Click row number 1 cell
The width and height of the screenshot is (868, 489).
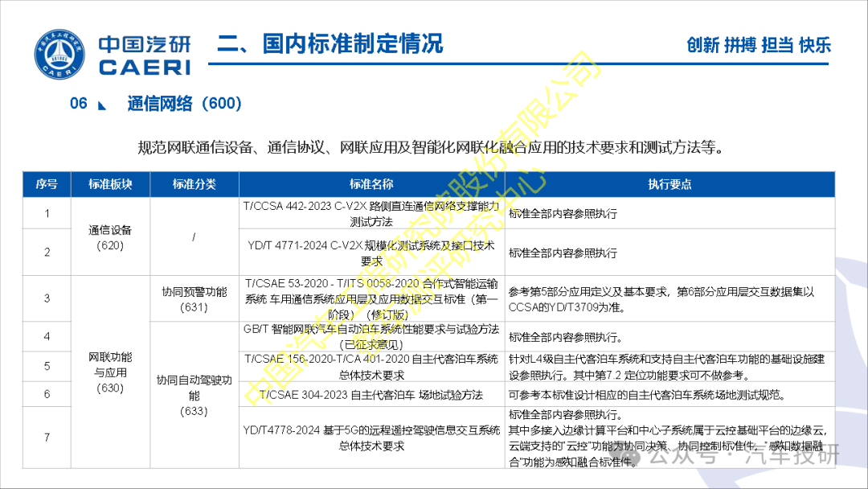[x=47, y=213]
